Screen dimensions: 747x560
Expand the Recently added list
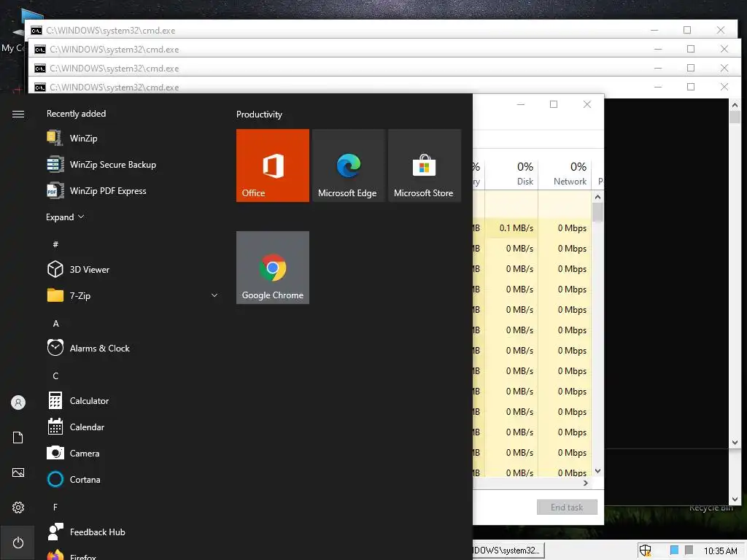tap(65, 217)
